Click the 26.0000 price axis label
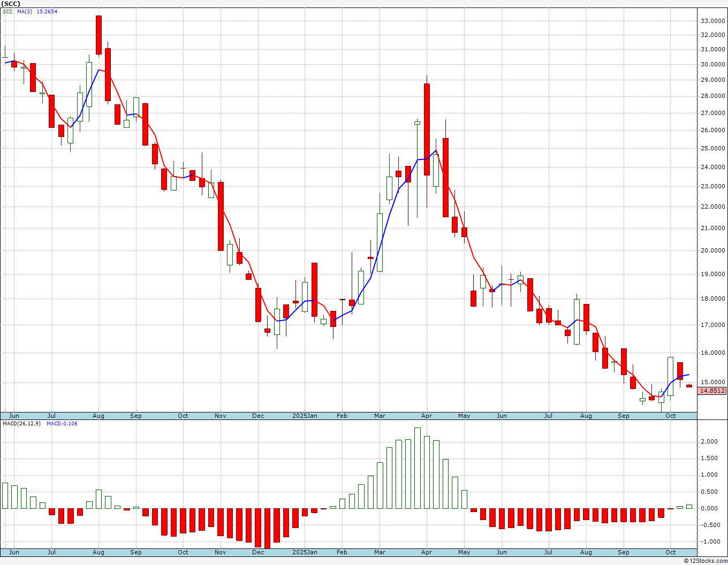728x565 pixels. coord(712,130)
